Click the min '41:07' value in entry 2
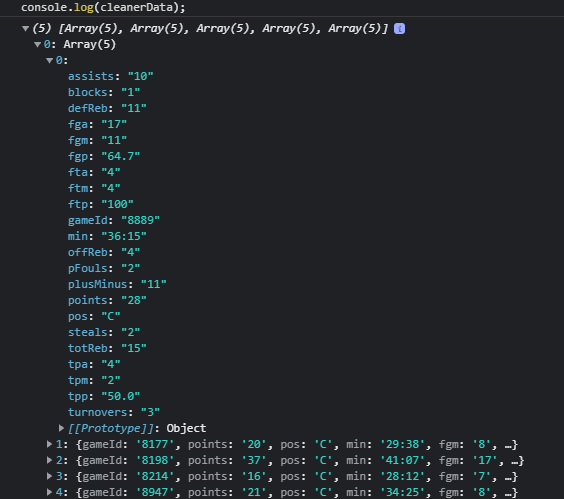This screenshot has width=564, height=499. (403, 460)
